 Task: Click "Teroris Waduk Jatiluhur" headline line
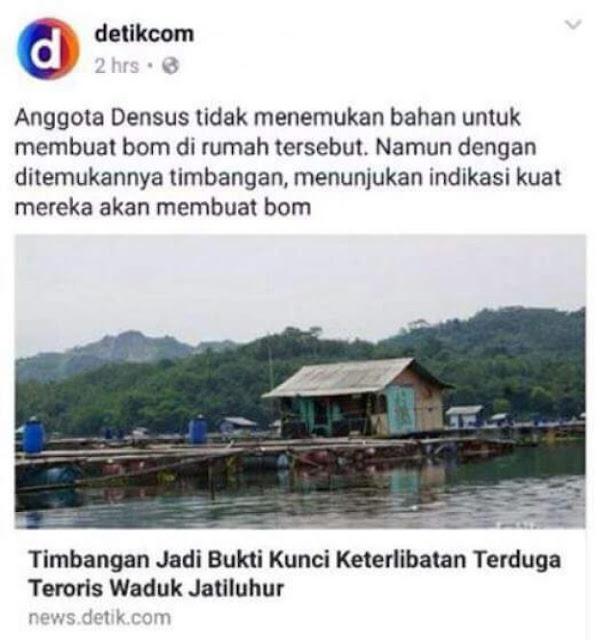pyautogui.click(x=156, y=588)
